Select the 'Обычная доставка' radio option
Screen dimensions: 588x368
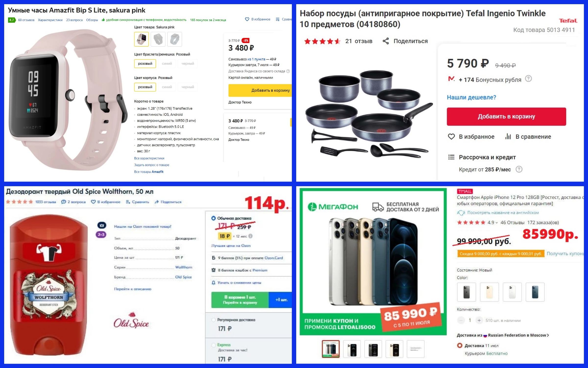pos(213,218)
